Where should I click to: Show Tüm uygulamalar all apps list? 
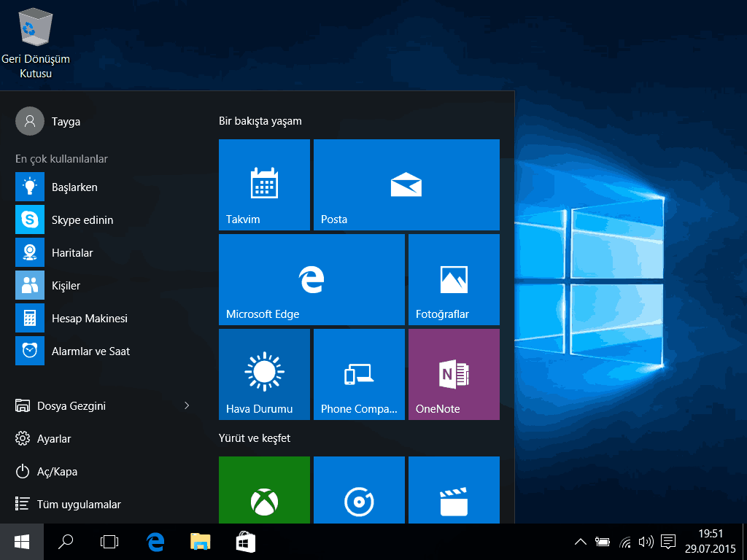click(x=68, y=505)
